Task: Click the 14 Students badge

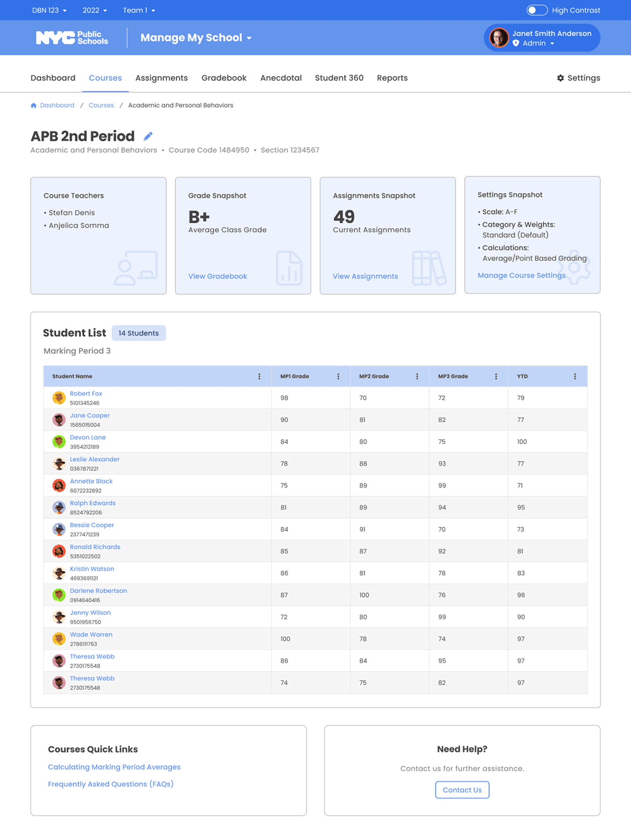Action: click(139, 333)
